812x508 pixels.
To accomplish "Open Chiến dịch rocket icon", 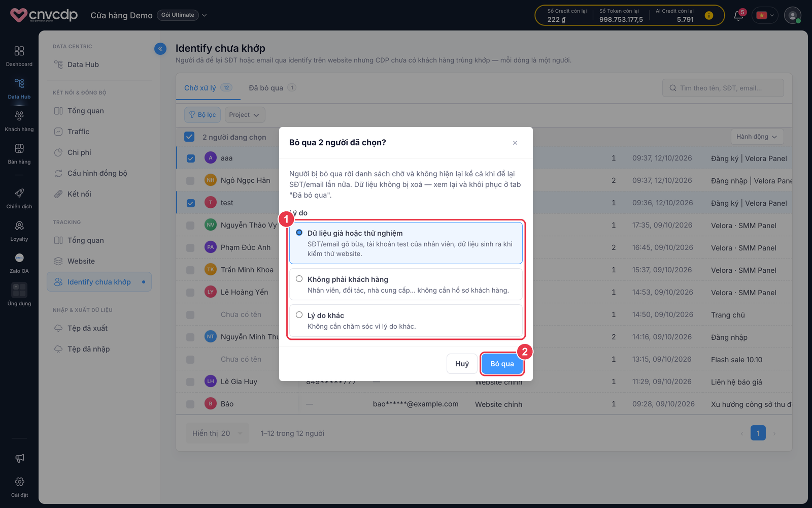I will 19,194.
